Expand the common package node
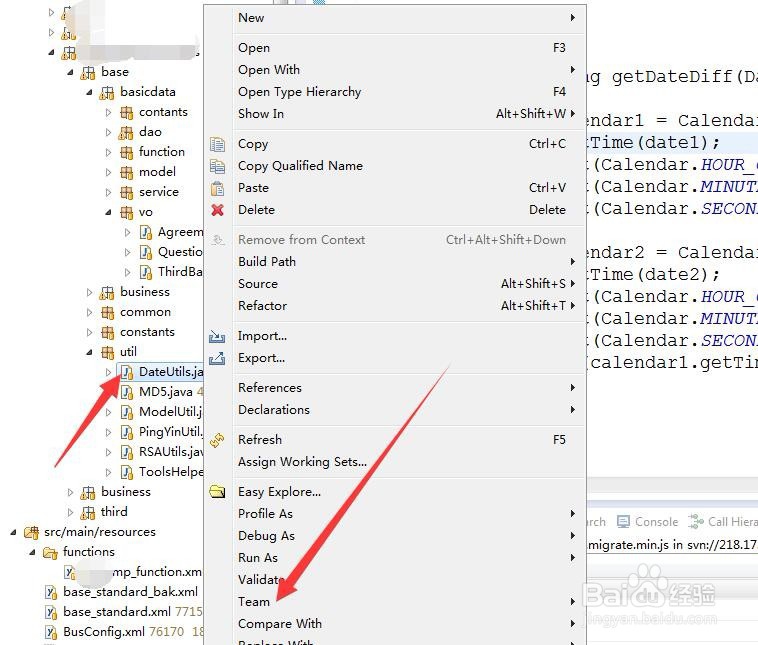The image size is (758, 645). pos(89,312)
